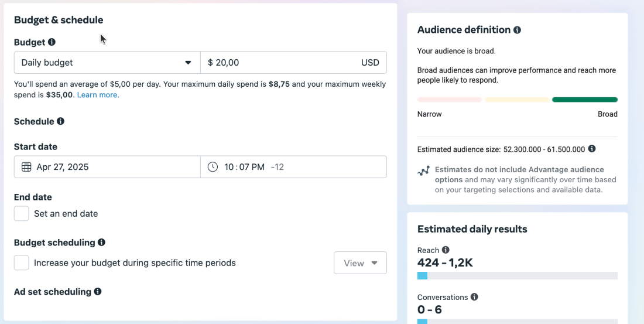Click the Schedule info icon
The width and height of the screenshot is (644, 324).
[x=60, y=121]
